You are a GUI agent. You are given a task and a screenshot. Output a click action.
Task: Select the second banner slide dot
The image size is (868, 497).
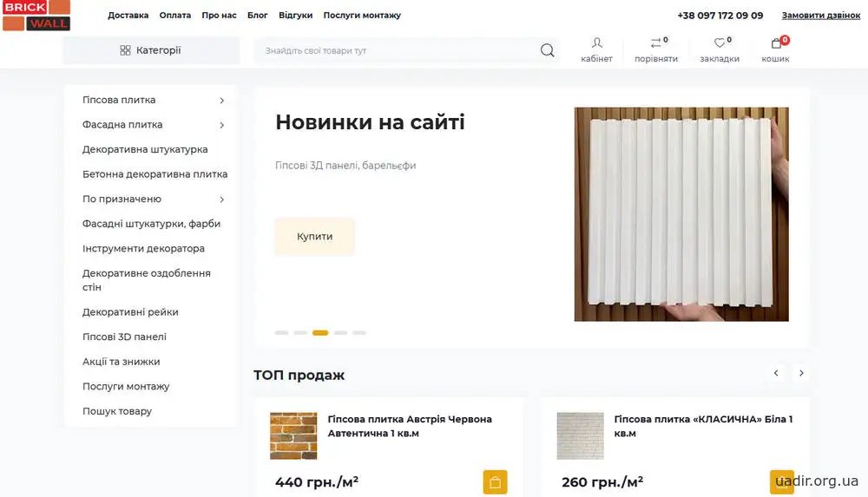(x=300, y=332)
